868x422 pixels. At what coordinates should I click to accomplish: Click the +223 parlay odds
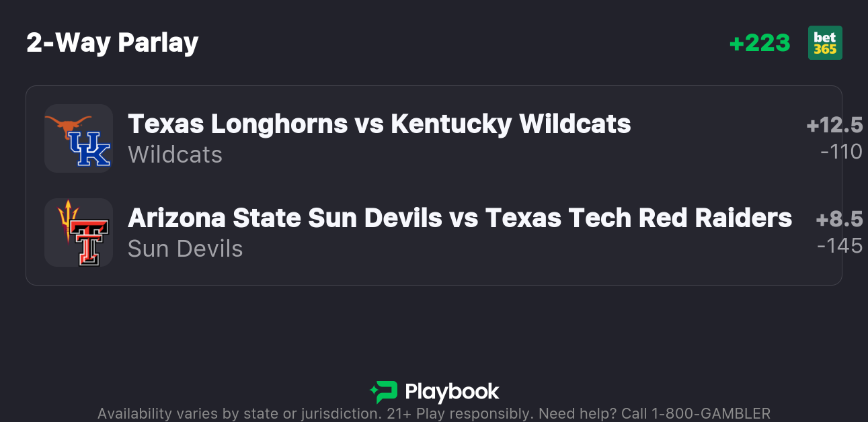[760, 43]
